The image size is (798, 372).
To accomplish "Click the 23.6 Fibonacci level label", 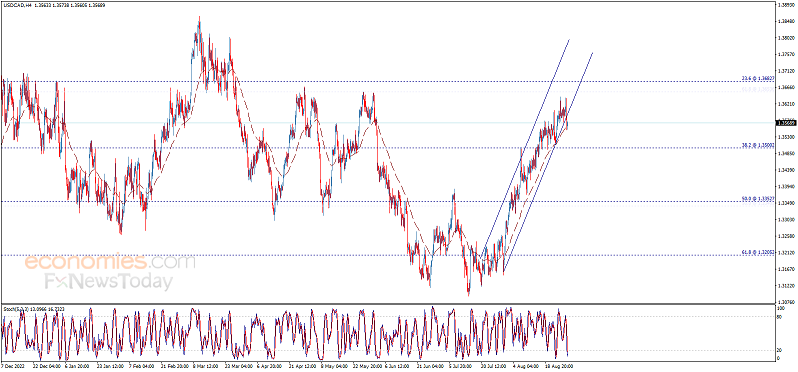I will coord(758,78).
